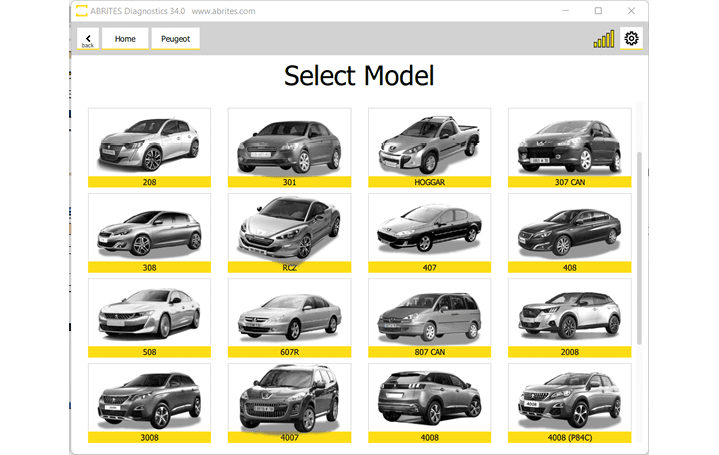The height and width of the screenshot is (455, 719).
Task: Select the 807 CAN van model
Action: 429,316
